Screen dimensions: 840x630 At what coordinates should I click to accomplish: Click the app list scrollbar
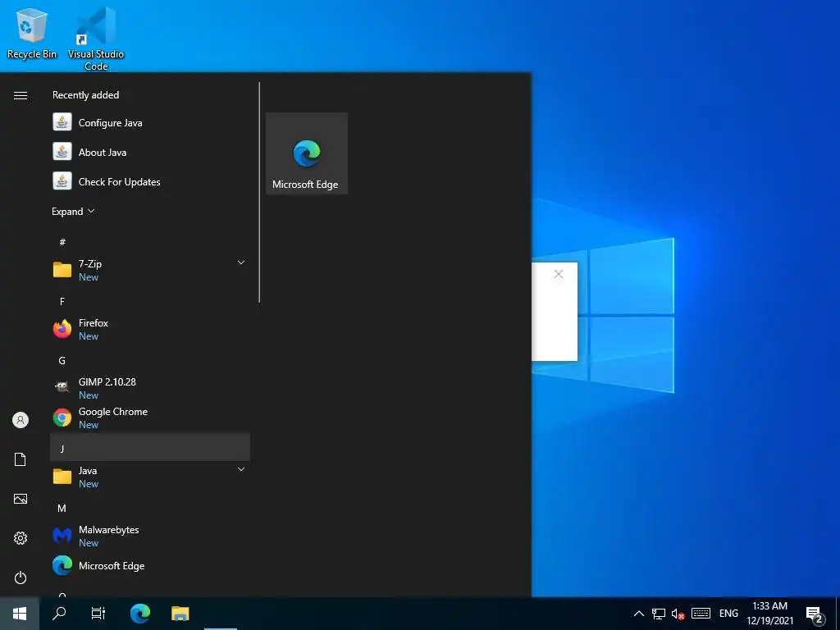[x=259, y=192]
